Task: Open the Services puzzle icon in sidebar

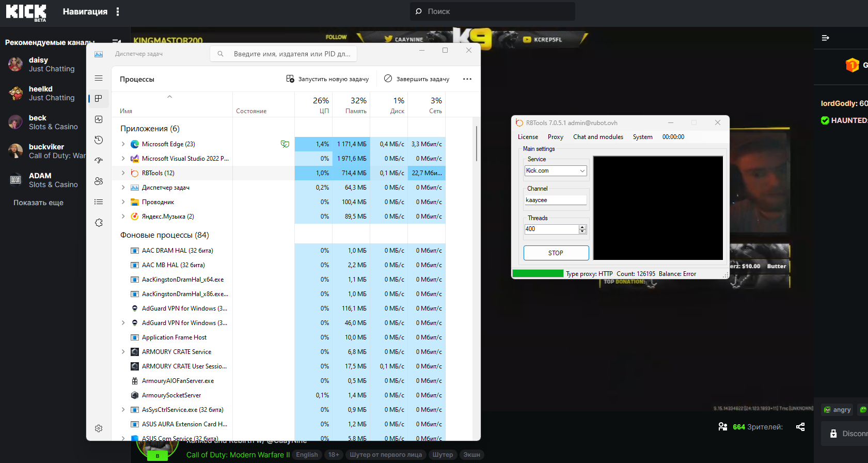Action: pos(99,223)
